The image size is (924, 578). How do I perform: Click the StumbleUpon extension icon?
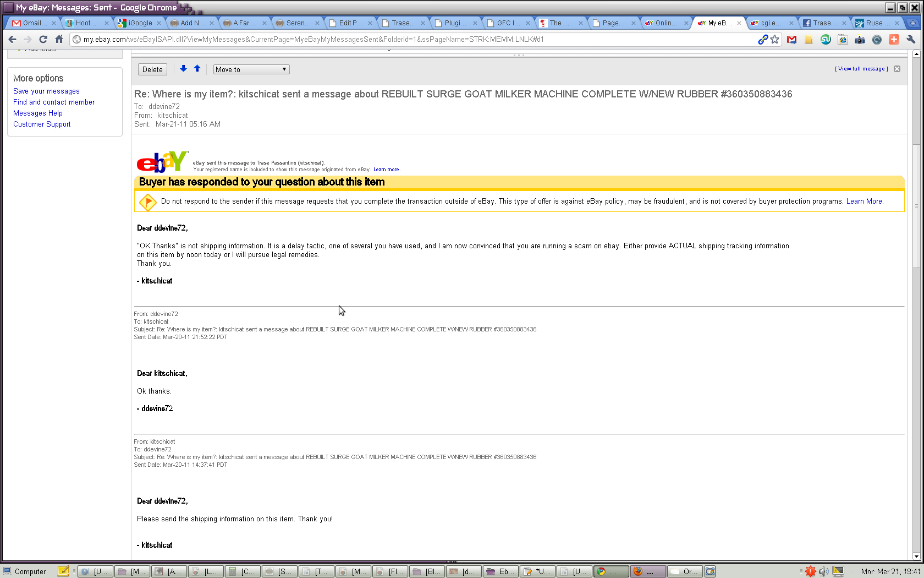pos(826,39)
